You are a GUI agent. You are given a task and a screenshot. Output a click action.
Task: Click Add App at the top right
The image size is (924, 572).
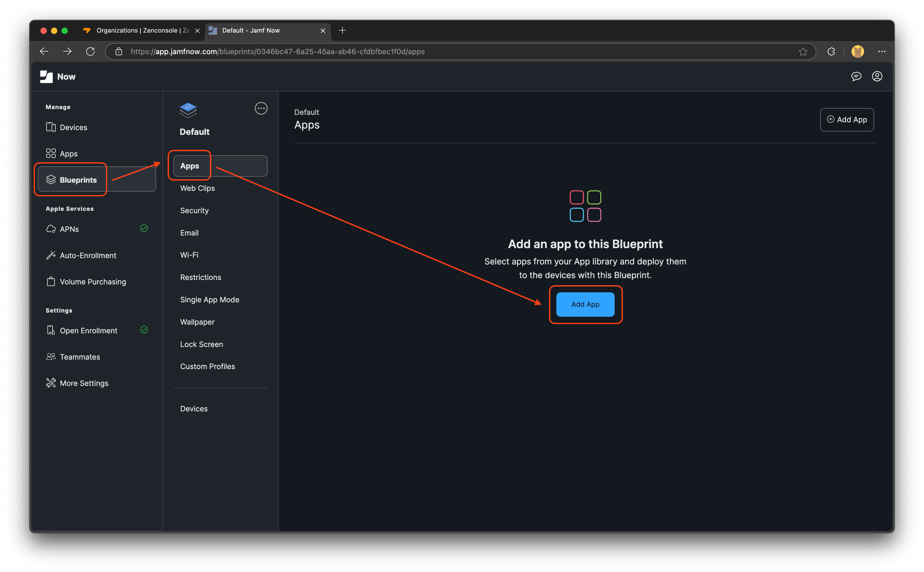tap(847, 120)
